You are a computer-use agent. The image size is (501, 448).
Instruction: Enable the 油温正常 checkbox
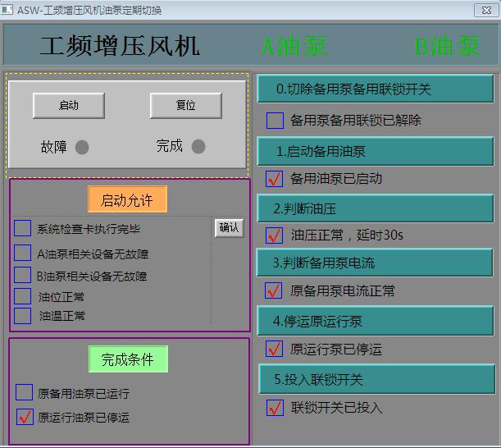coord(23,315)
